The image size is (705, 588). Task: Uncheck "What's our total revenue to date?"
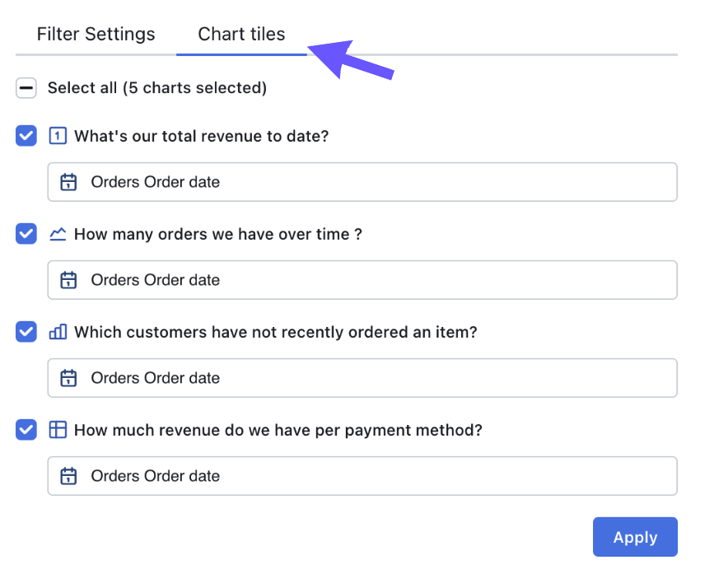26,136
